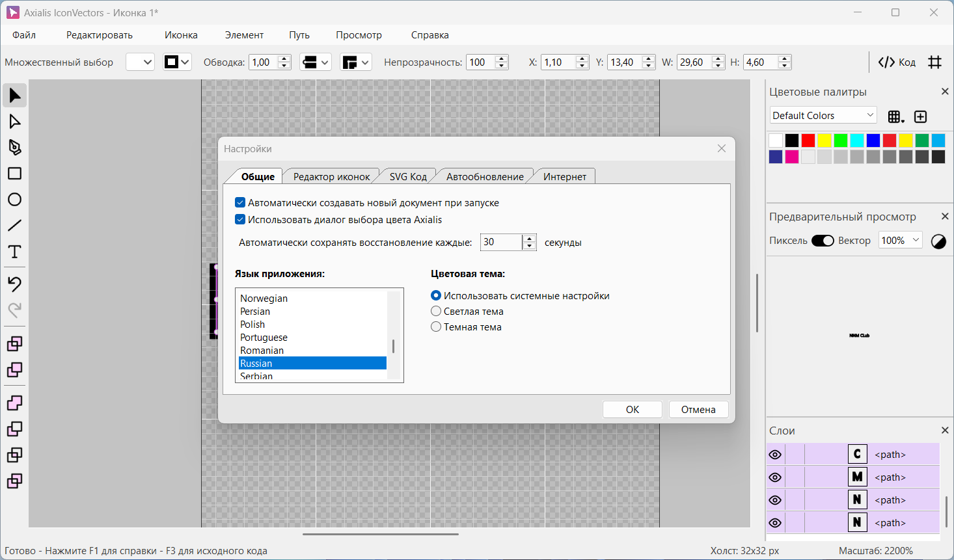
Task: Select the Ellipse shape tool
Action: [x=14, y=200]
